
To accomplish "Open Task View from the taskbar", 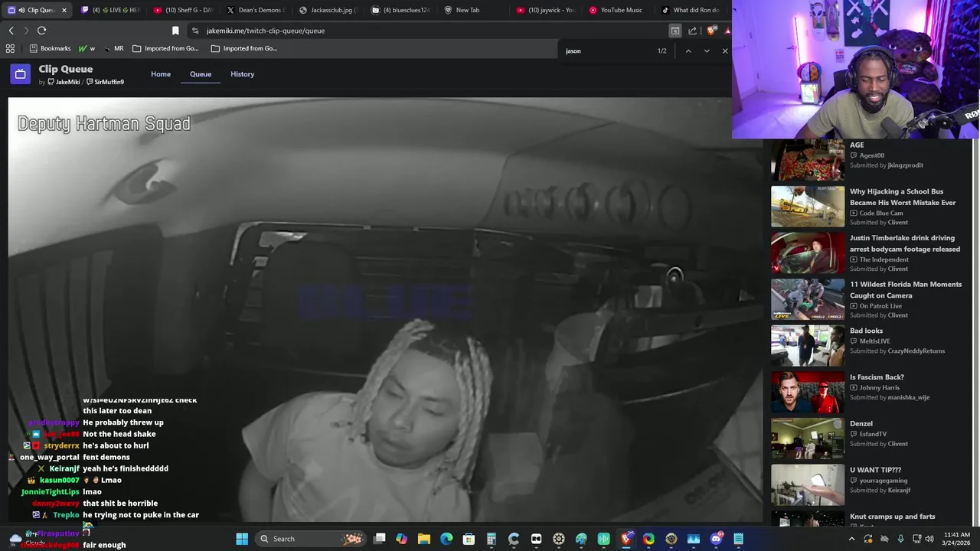I will tap(380, 539).
